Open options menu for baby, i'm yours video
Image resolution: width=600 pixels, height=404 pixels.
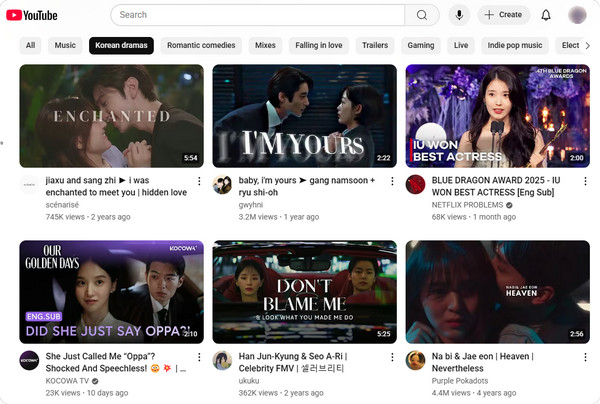tap(392, 181)
